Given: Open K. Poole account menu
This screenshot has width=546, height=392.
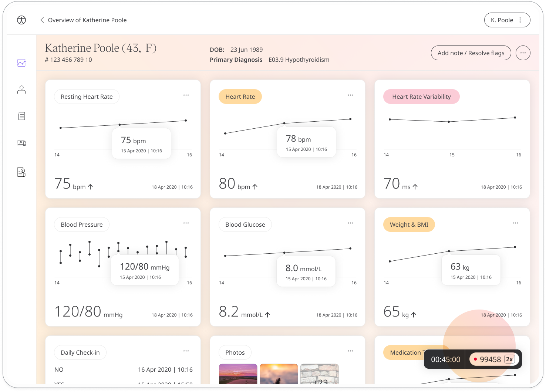Looking at the screenshot, I should [x=507, y=20].
